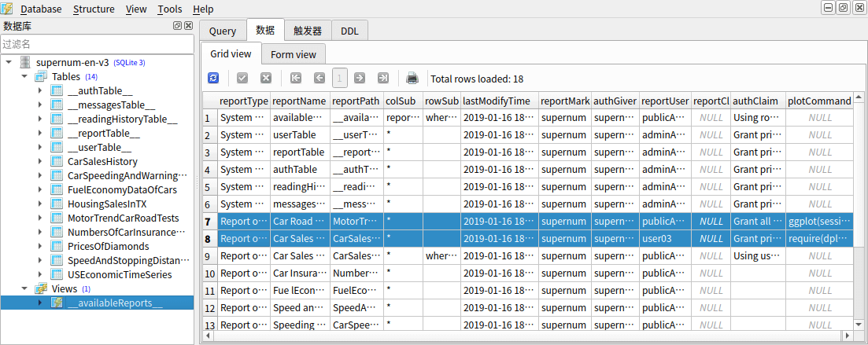Screen dimensions: 868x345
Task: Collapse the Tables node
Action: click(24, 76)
